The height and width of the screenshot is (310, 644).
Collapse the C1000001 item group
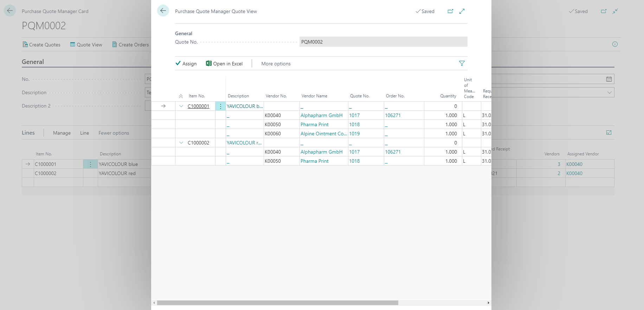[181, 106]
